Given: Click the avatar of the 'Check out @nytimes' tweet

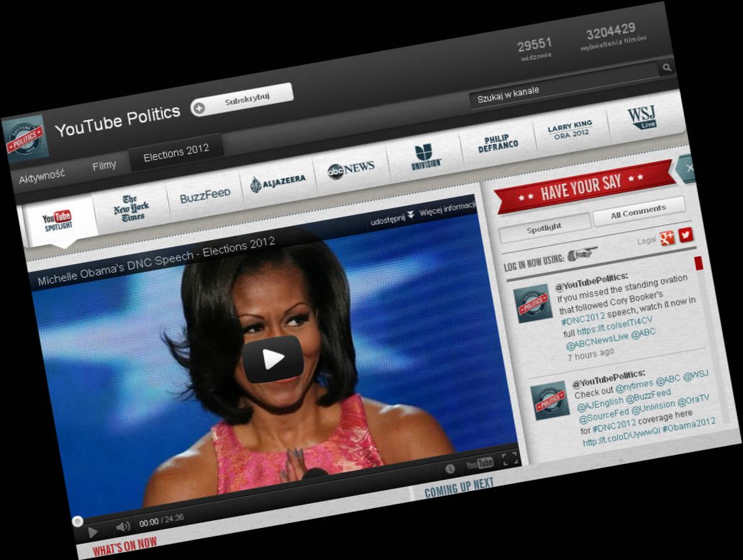Looking at the screenshot, I should click(549, 400).
